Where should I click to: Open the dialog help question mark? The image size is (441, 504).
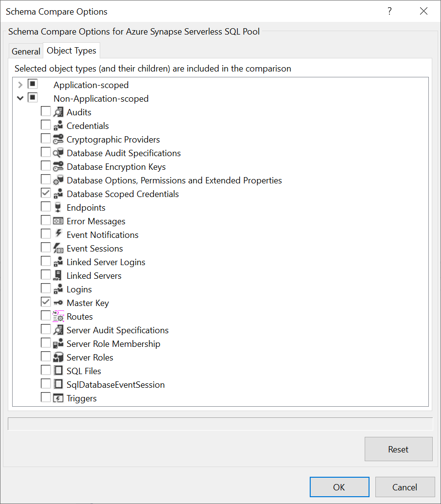pyautogui.click(x=389, y=11)
